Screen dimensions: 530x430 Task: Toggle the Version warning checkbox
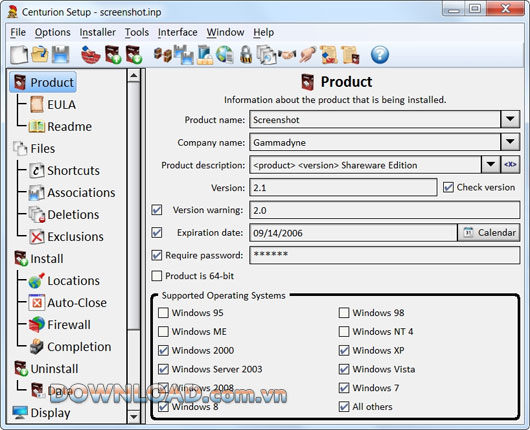(156, 210)
